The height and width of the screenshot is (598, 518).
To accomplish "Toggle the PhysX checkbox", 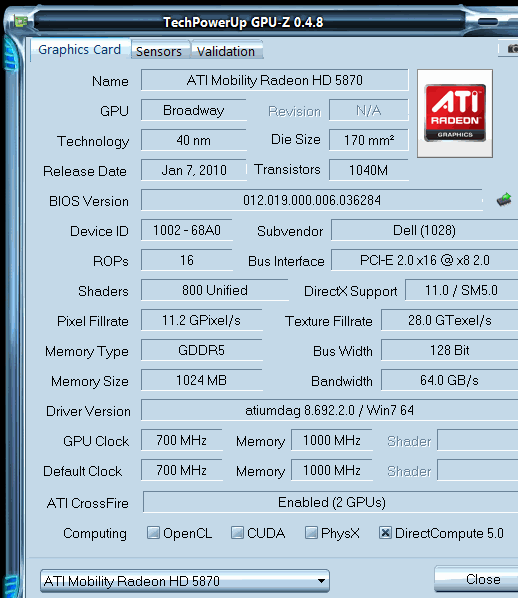I will [x=311, y=532].
